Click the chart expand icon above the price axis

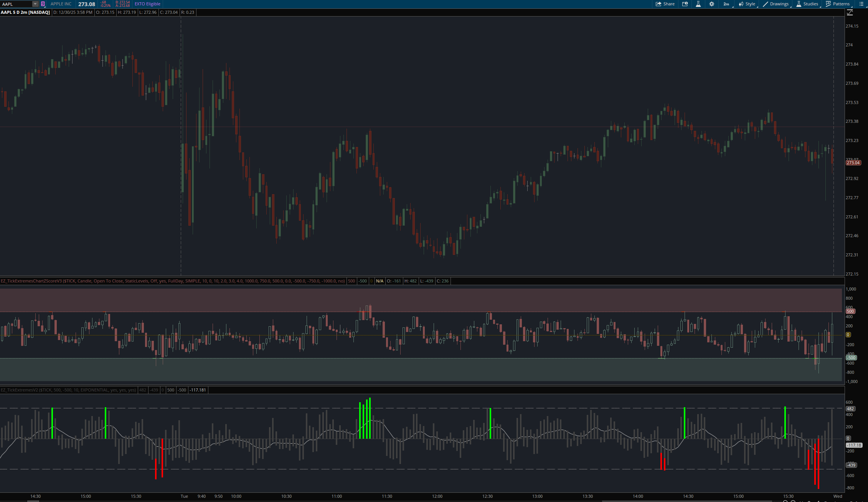click(850, 12)
